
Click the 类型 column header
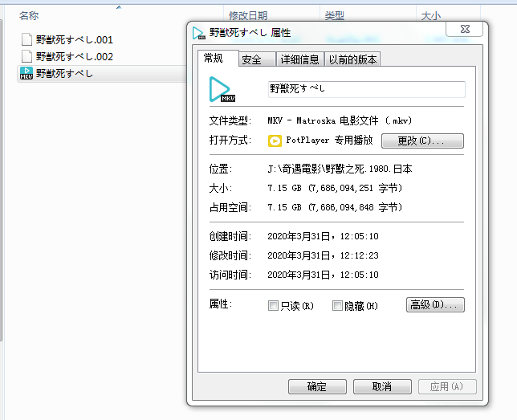click(334, 15)
